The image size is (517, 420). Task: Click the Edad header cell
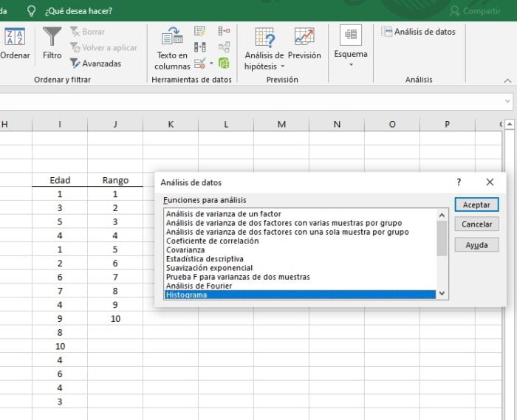click(60, 180)
